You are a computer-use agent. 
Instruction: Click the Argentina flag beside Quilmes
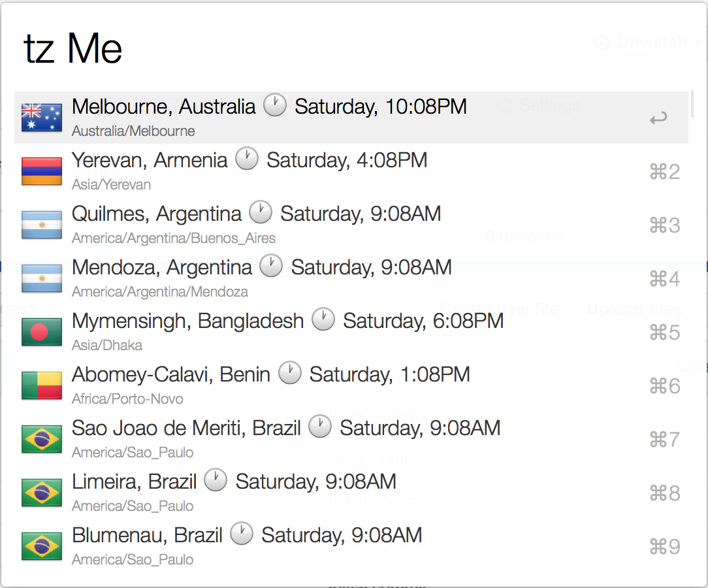click(42, 225)
